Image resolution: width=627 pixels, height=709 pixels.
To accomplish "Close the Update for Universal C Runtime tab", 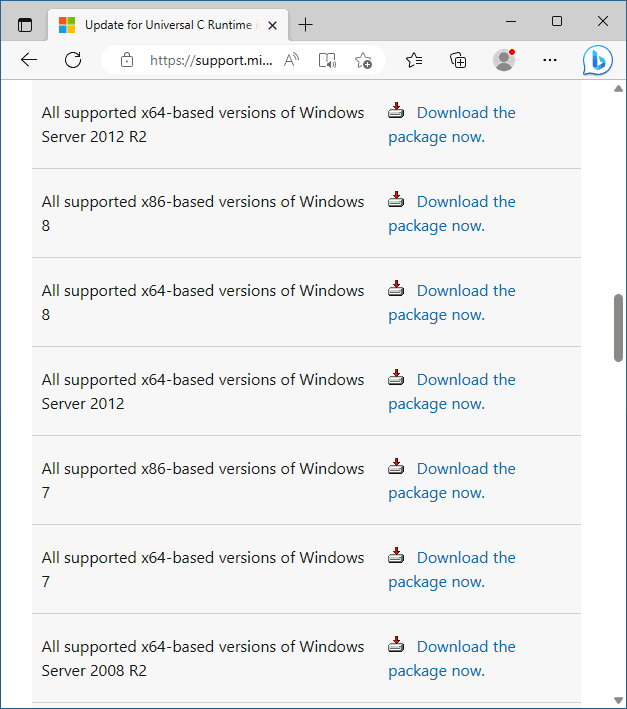I will [x=272, y=25].
